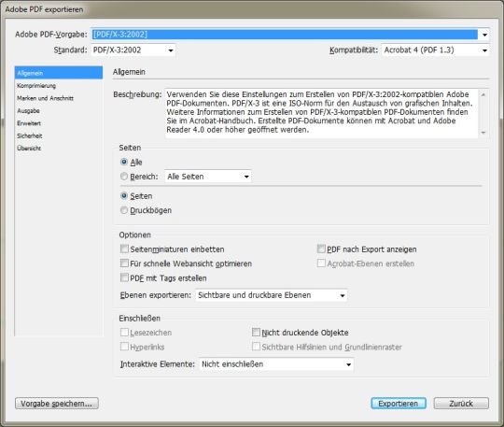
Task: Expand the Interaktive Elemente dropdown
Action: click(x=276, y=364)
